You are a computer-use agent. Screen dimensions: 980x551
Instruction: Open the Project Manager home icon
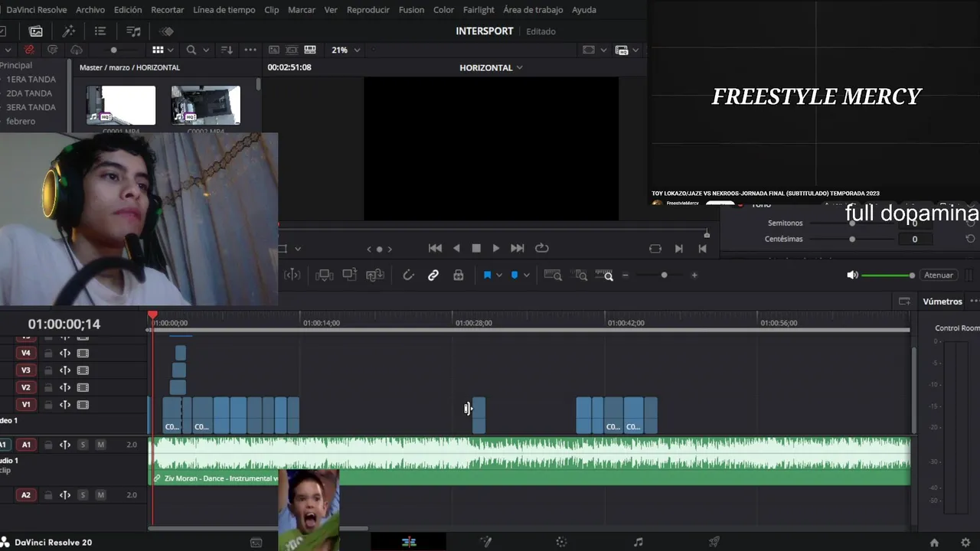point(934,543)
